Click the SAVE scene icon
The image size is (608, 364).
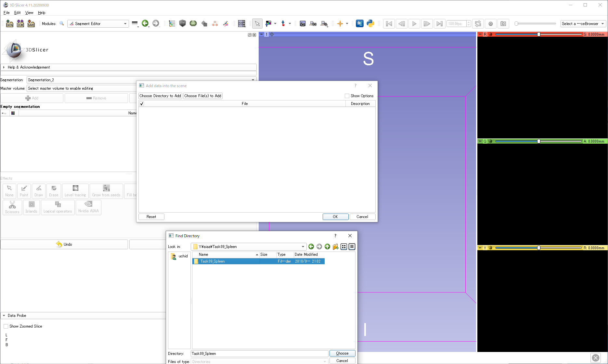tap(31, 23)
